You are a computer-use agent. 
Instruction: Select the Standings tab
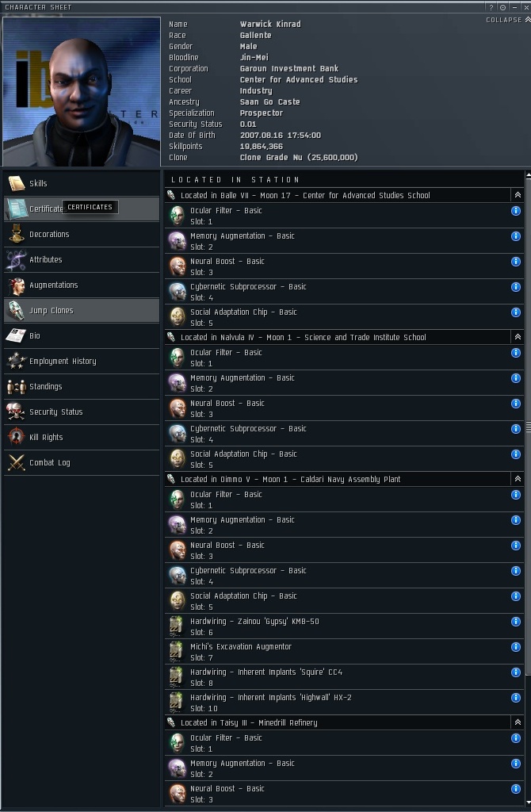tap(82, 386)
